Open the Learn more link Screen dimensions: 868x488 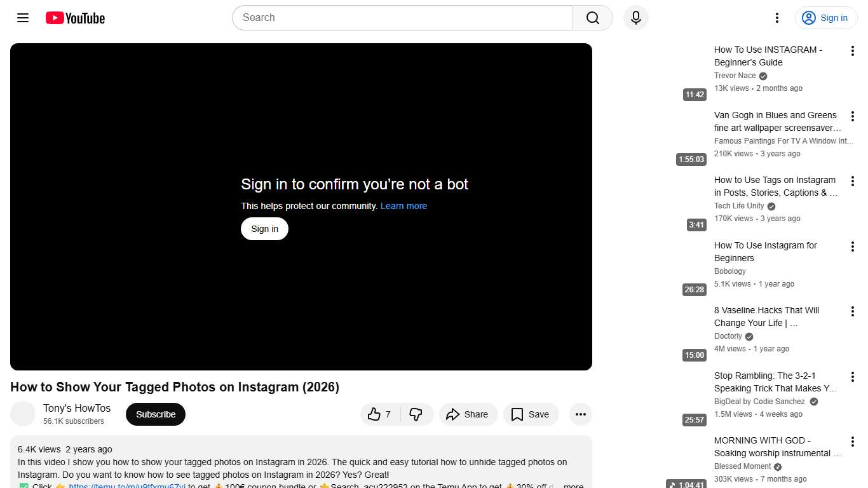[x=403, y=205]
